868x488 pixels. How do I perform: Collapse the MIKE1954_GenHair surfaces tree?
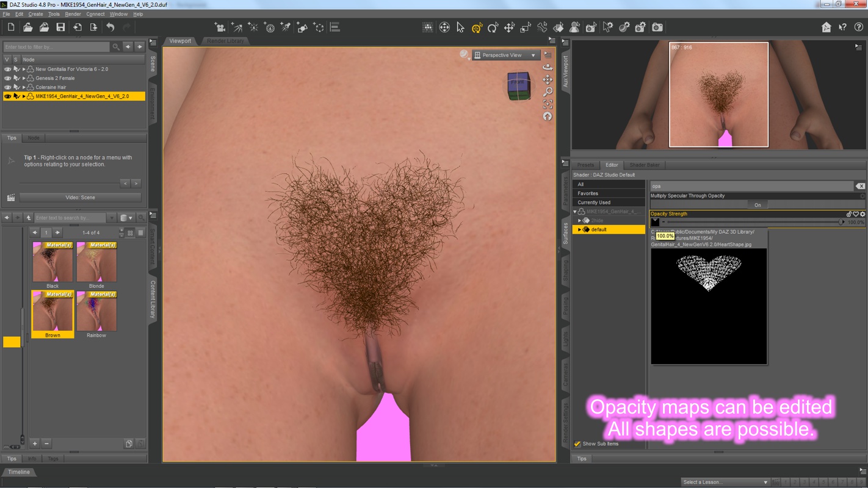pyautogui.click(x=575, y=212)
